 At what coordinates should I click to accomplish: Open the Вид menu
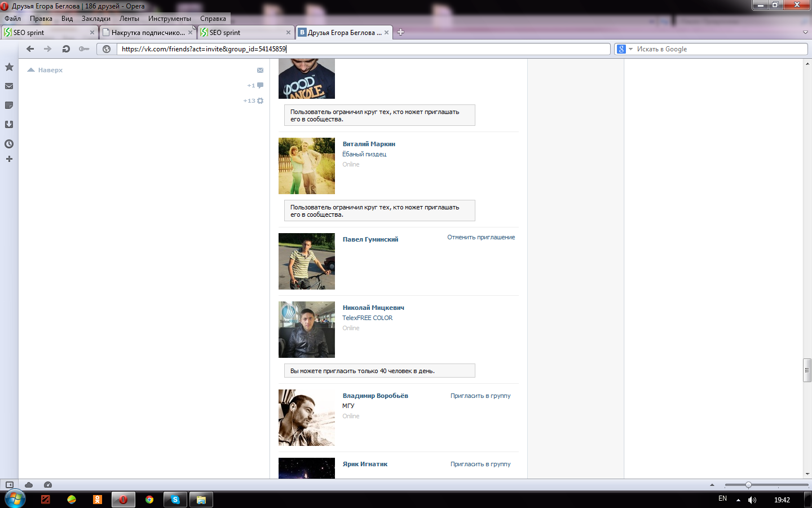67,19
